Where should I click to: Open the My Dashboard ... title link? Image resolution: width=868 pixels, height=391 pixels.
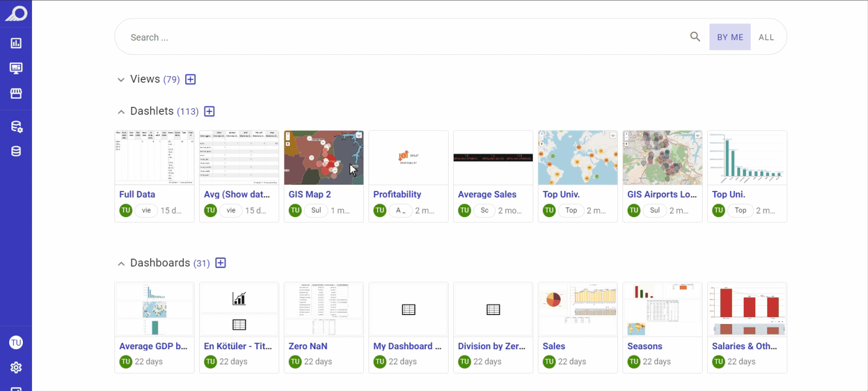(407, 346)
